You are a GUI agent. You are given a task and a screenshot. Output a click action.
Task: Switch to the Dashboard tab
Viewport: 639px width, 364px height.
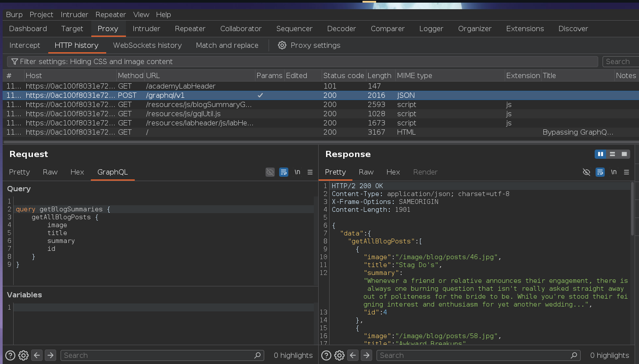28,29
